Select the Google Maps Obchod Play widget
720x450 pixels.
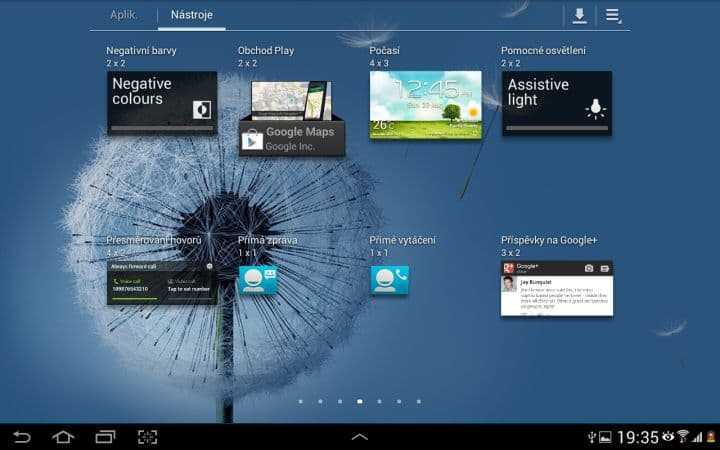(x=291, y=118)
